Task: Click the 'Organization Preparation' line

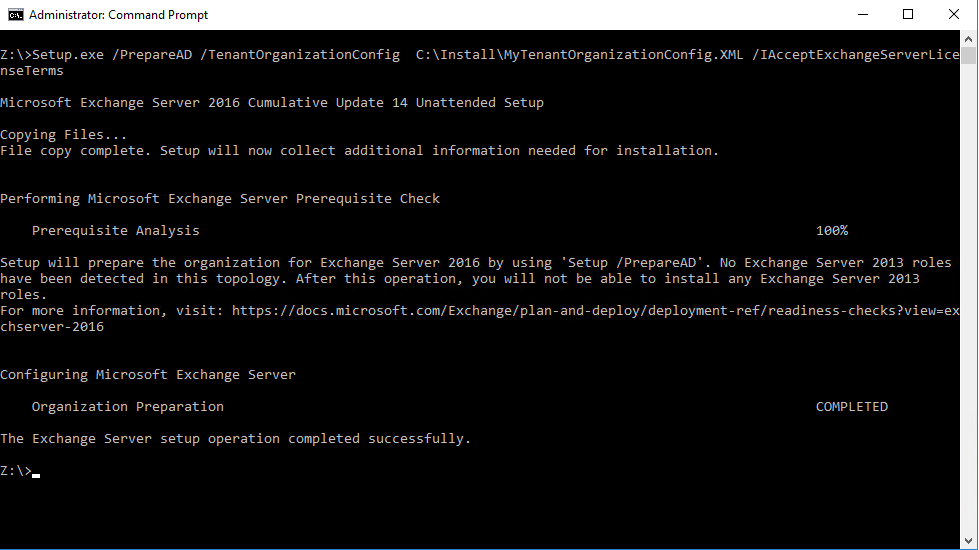Action: click(x=127, y=407)
